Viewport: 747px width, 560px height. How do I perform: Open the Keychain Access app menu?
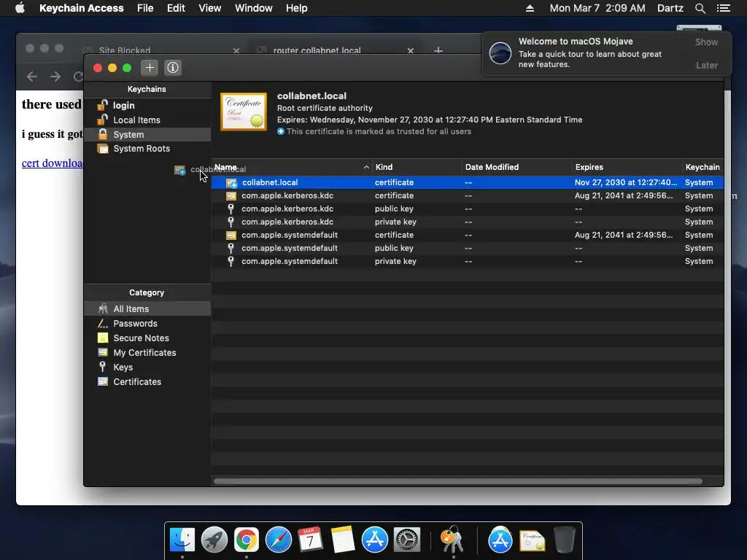tap(82, 8)
